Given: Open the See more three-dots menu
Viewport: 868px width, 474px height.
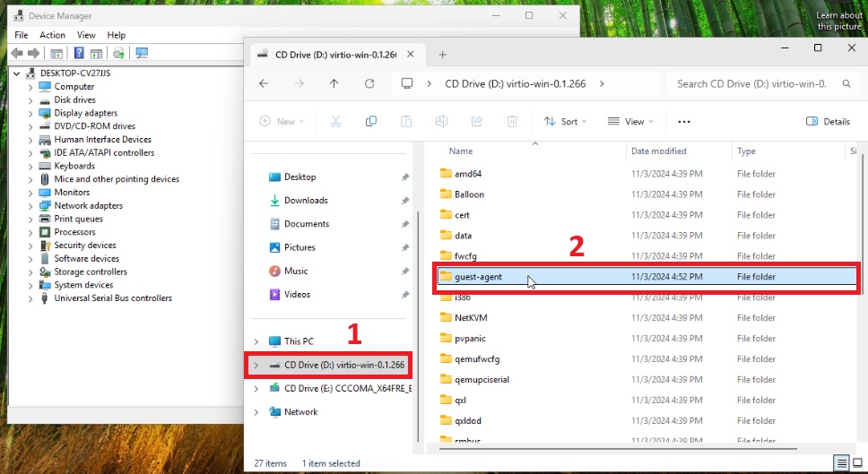Looking at the screenshot, I should click(684, 121).
